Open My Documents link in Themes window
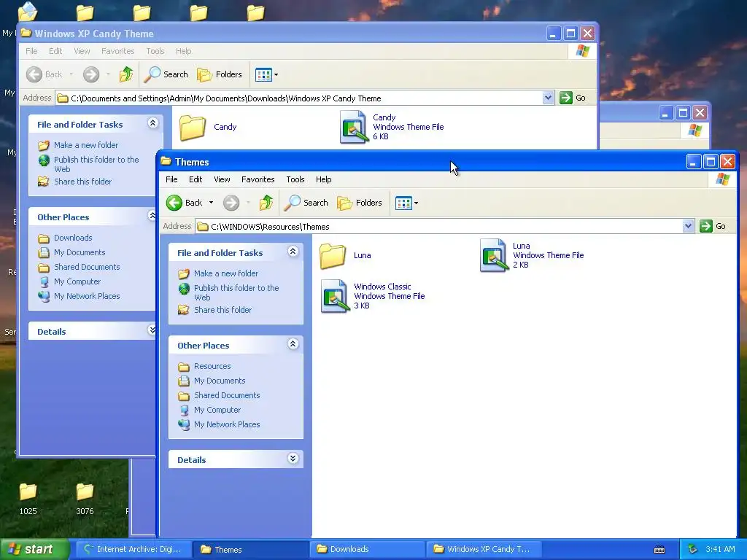 pos(220,381)
